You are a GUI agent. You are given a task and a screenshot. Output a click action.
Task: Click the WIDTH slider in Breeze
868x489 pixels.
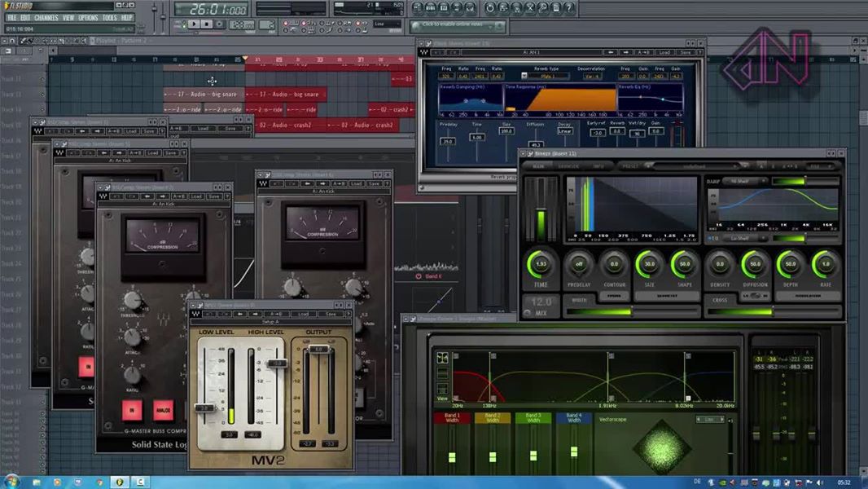tap(632, 312)
